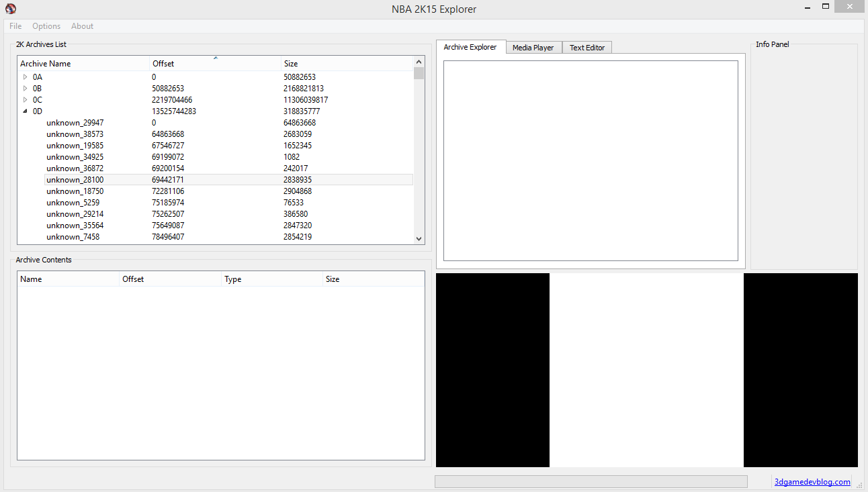The width and height of the screenshot is (868, 492).
Task: Open the Options menu
Action: point(46,26)
